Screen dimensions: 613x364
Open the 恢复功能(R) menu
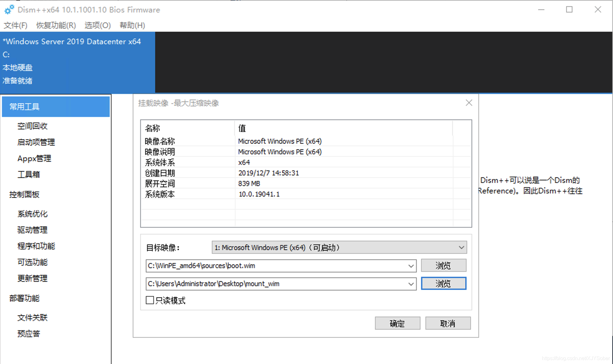[56, 25]
